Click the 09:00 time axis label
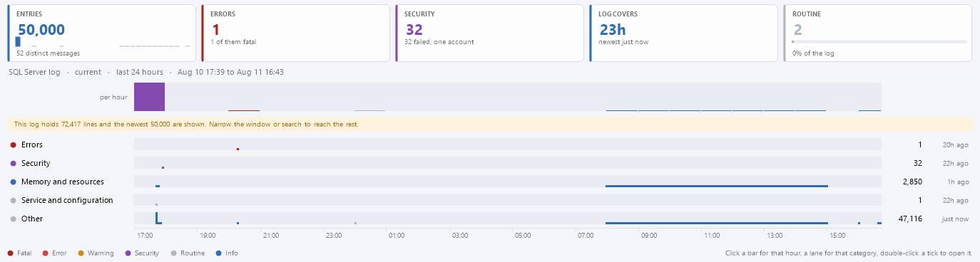Screen dimensions: 980x262 coord(648,235)
